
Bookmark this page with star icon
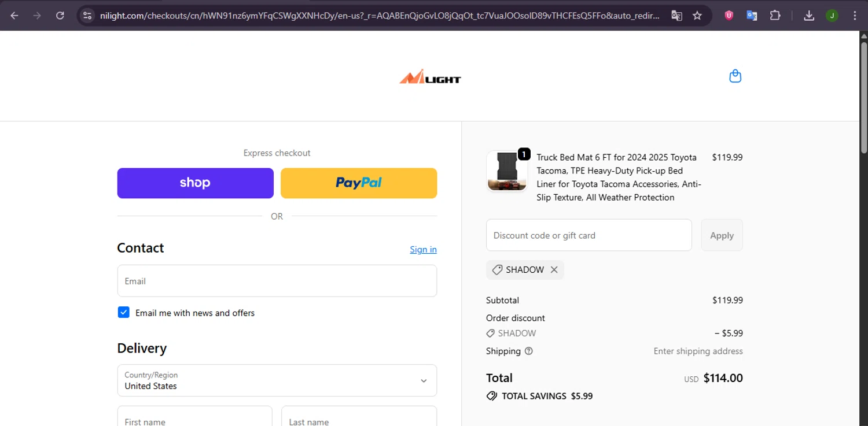[697, 16]
